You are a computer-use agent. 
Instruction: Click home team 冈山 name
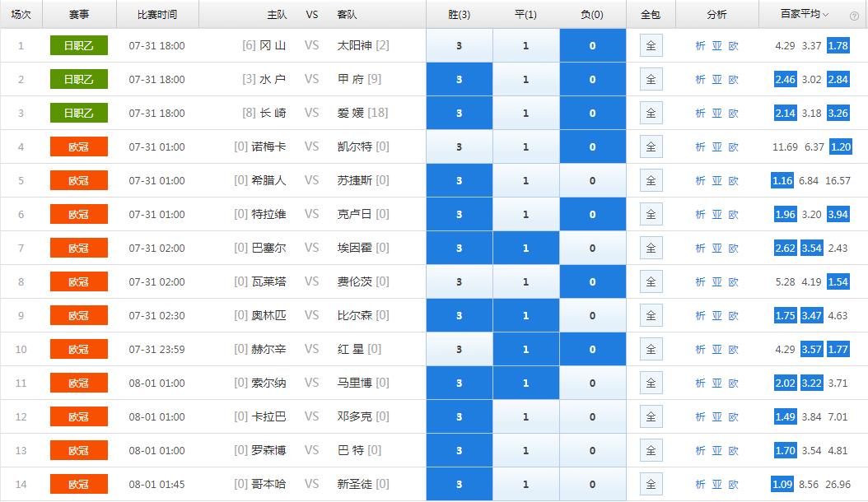click(273, 45)
